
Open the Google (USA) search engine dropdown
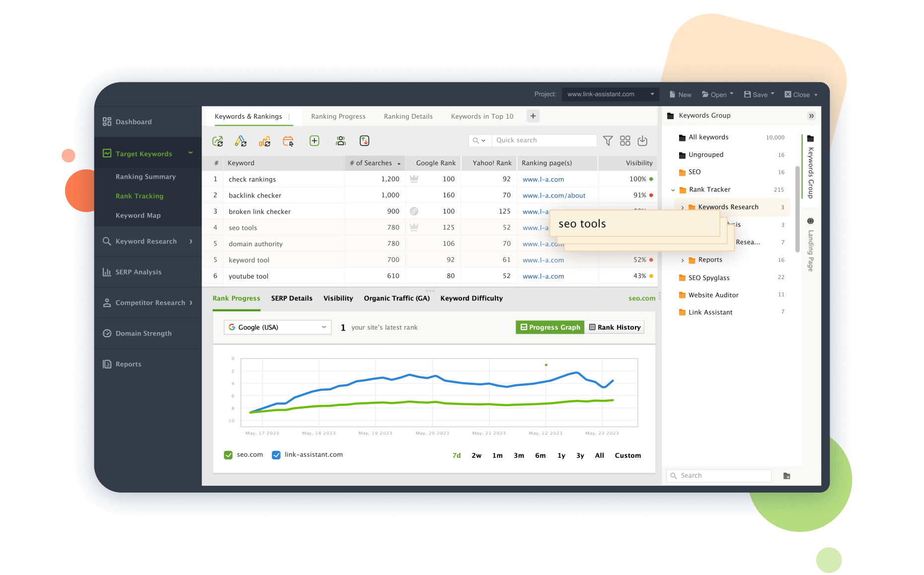278,327
